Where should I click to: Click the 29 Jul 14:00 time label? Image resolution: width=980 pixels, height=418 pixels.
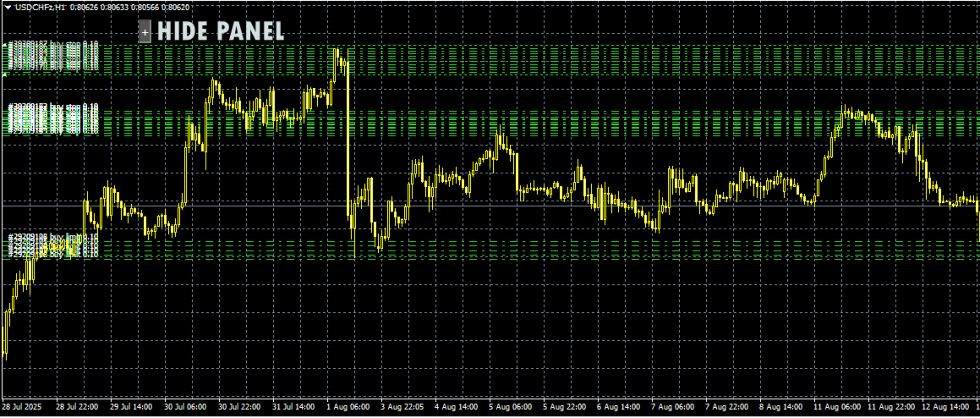tap(131, 407)
